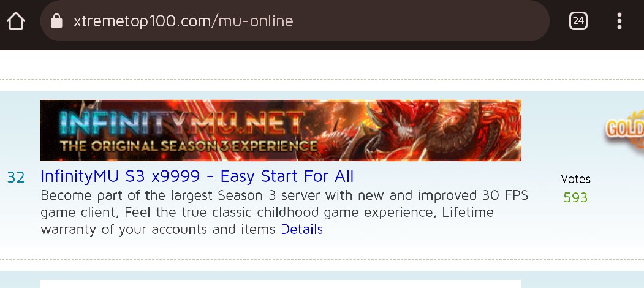Image resolution: width=644 pixels, height=288 pixels.
Task: Click the 'mu-online' path in the URL
Action: click(256, 21)
